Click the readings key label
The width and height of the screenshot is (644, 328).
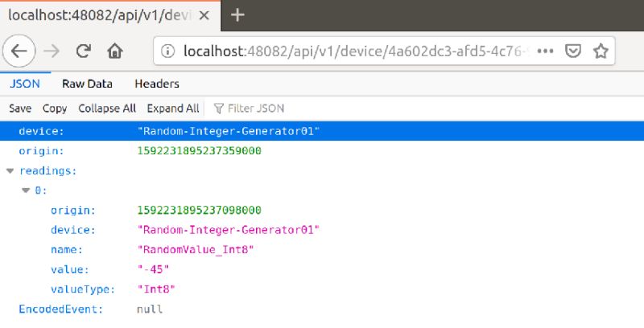point(48,171)
